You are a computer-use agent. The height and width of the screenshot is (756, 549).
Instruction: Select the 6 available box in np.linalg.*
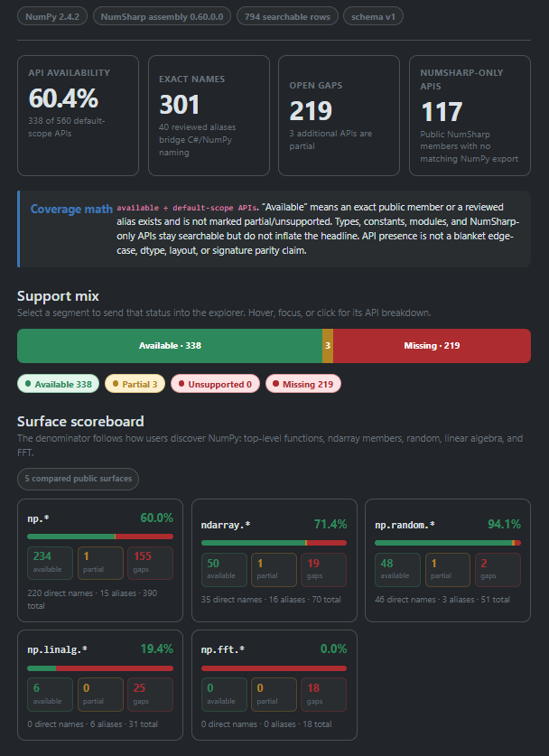51,695
